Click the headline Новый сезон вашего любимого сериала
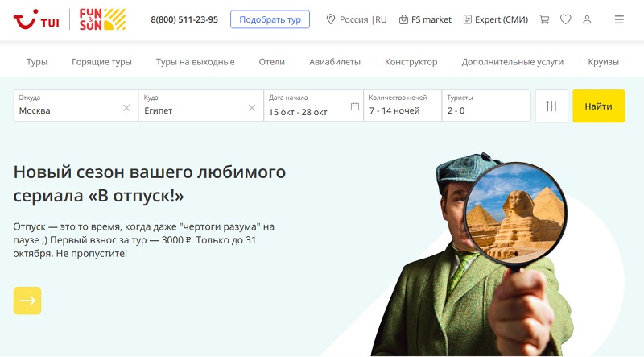Image resolution: width=644 pixels, height=357 pixels. click(x=150, y=184)
